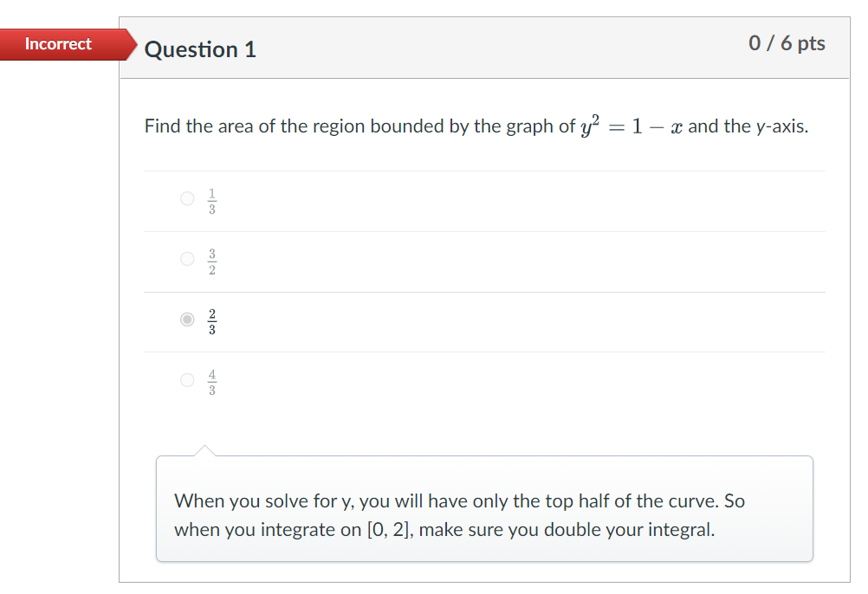This screenshot has width=868, height=594.
Task: Click the red Incorrect badge
Action: point(57,44)
